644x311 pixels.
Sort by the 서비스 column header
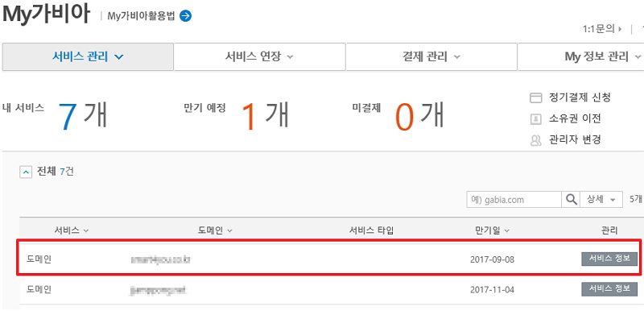[x=72, y=230]
